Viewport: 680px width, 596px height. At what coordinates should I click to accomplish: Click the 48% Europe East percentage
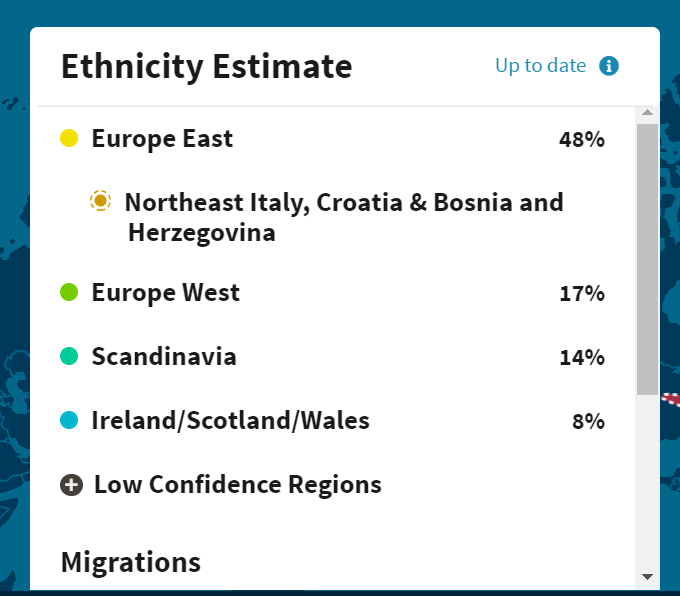tap(582, 140)
